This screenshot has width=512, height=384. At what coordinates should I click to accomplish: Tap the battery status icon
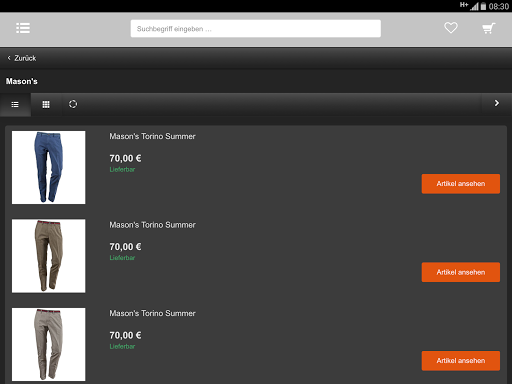[483, 6]
